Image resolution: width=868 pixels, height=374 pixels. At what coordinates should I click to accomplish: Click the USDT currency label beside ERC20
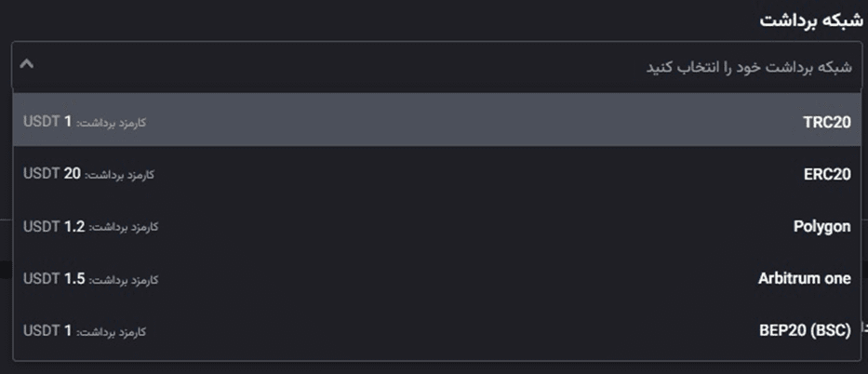point(41,174)
